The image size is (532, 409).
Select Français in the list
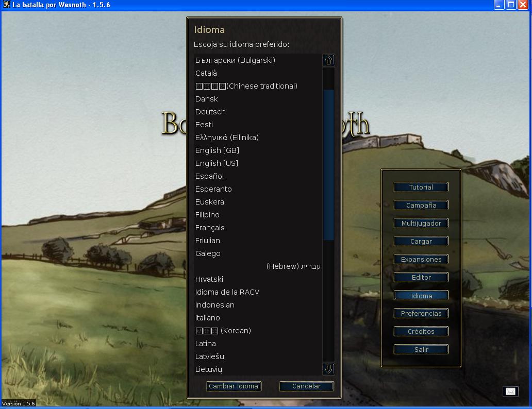[258, 228]
